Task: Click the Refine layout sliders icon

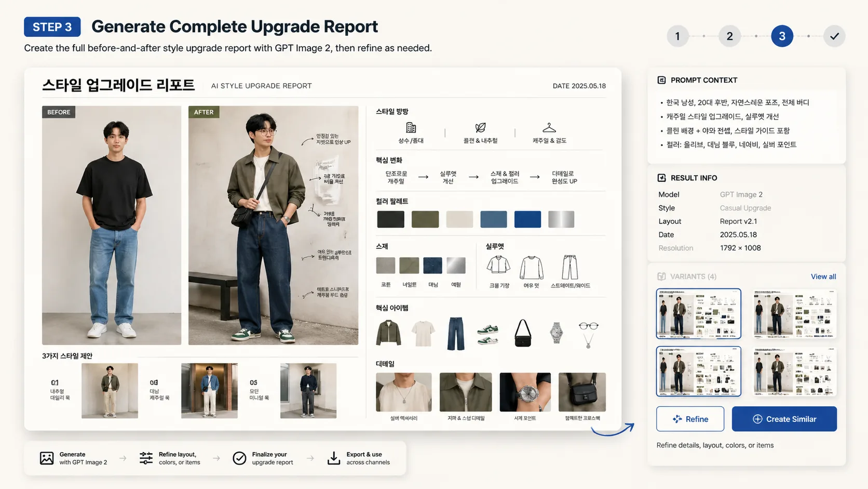Action: pyautogui.click(x=145, y=458)
